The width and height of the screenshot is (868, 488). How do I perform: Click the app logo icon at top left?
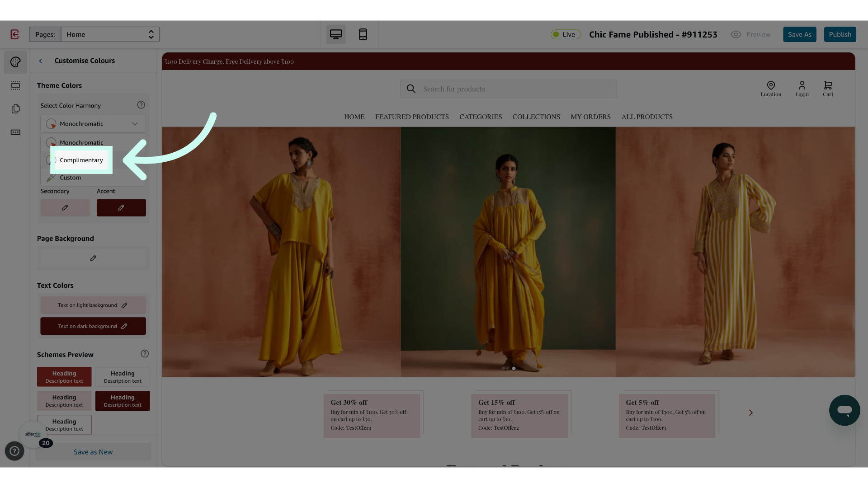[14, 34]
